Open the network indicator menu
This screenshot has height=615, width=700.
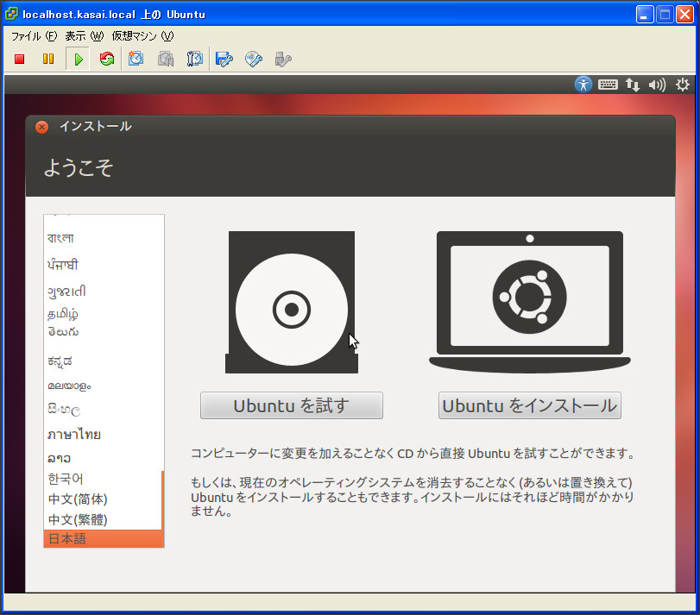tap(633, 85)
